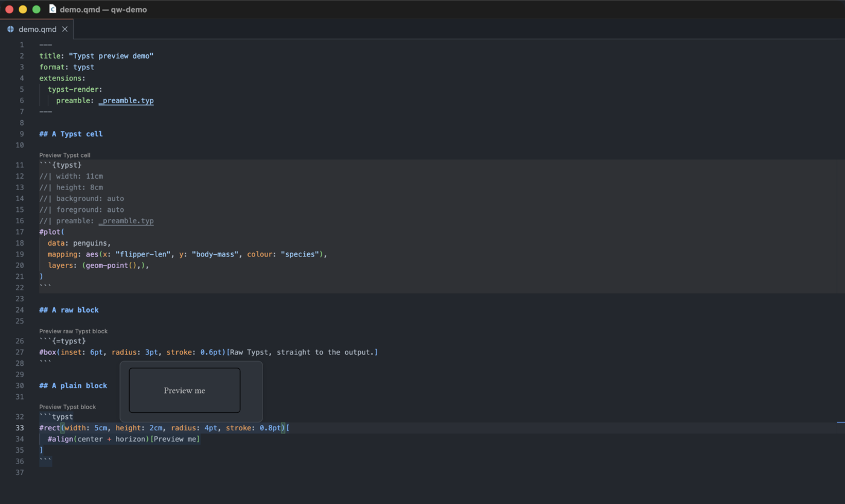Click the ```typst fence on line 32
Image resolution: width=845 pixels, height=504 pixels.
(x=56, y=417)
